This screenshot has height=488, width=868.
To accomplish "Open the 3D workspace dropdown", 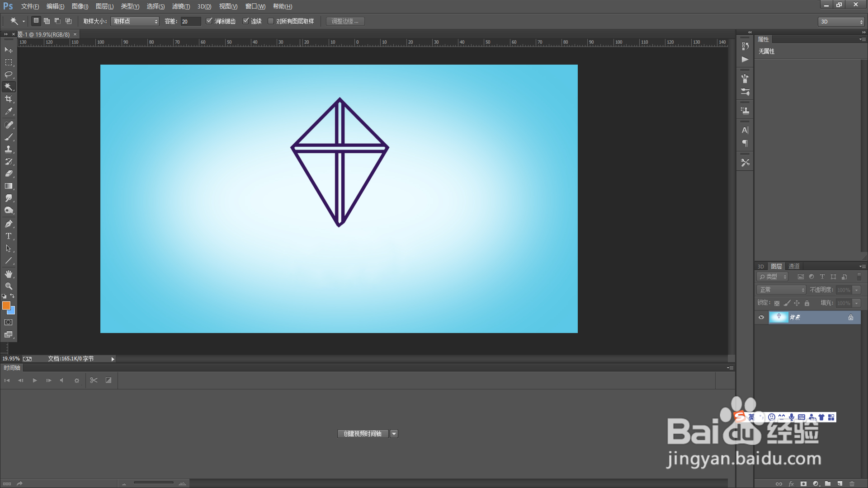I will 841,22.
